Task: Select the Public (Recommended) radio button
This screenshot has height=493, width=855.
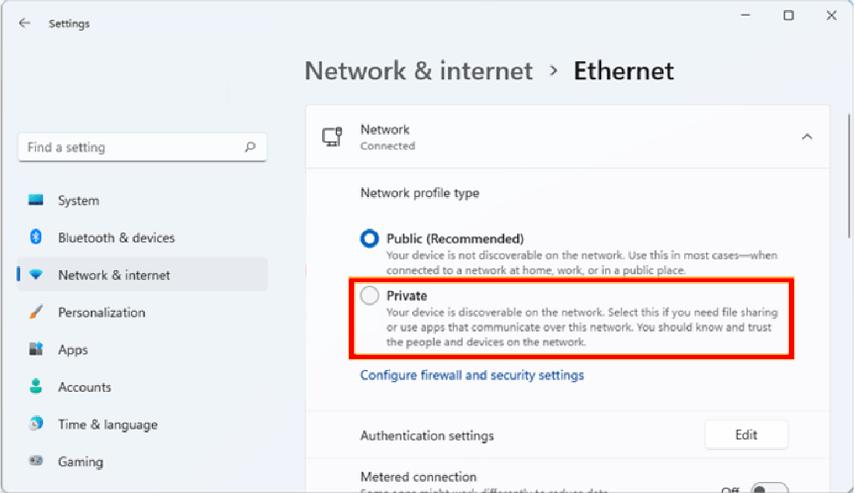Action: pyautogui.click(x=370, y=239)
